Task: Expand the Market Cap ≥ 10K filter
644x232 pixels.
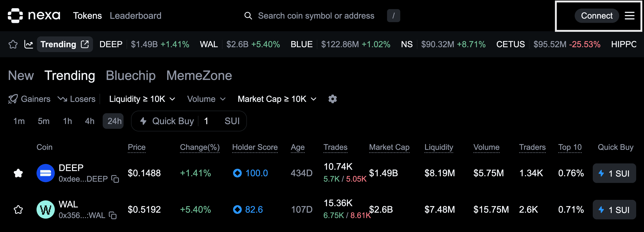Action: click(x=277, y=99)
